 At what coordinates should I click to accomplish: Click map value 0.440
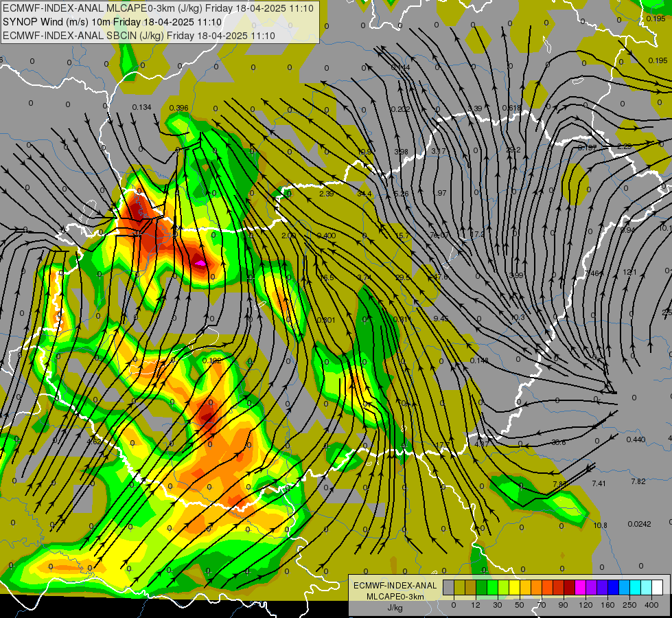pos(636,439)
